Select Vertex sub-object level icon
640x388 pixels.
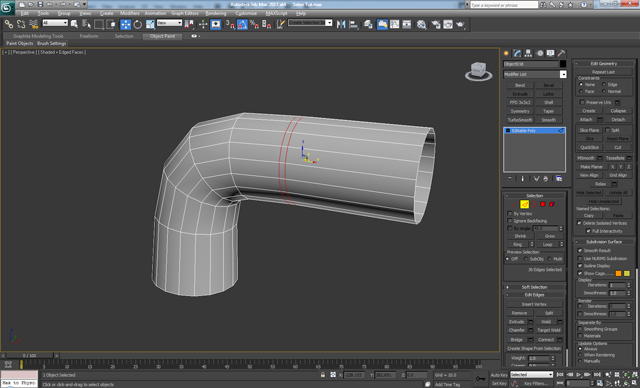pos(515,204)
